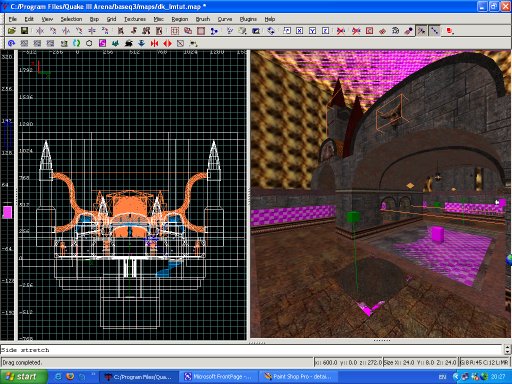Image resolution: width=512 pixels, height=384 pixels.
Task: Click the magenta square C icon
Action: (102, 43)
